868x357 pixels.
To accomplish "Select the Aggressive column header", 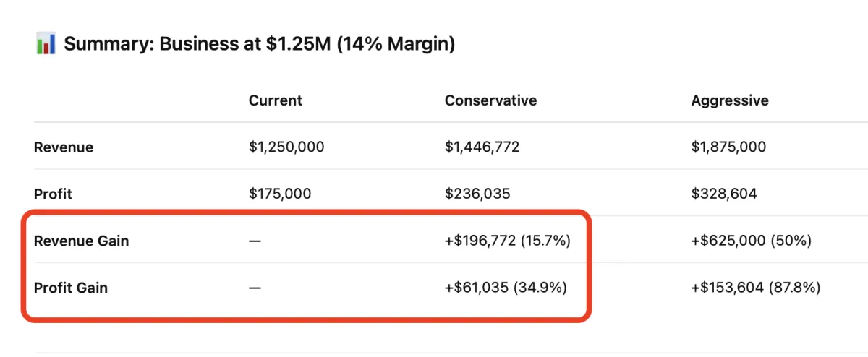I will (x=730, y=100).
